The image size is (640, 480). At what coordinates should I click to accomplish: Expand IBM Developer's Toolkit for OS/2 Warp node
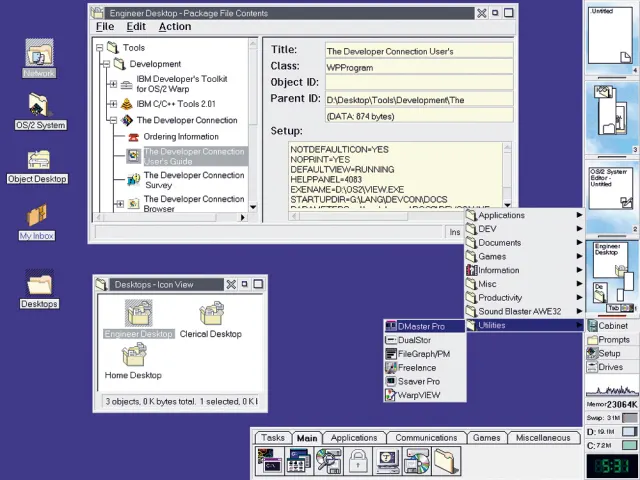point(113,84)
